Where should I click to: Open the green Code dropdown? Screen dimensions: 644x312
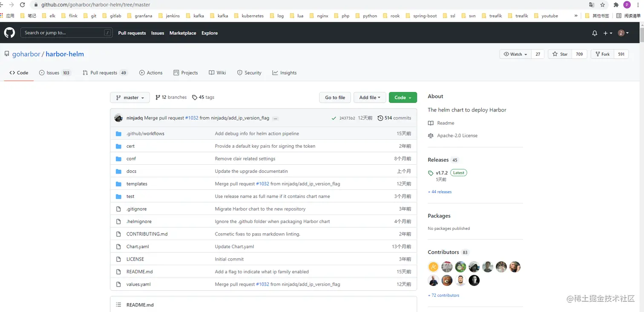(403, 97)
